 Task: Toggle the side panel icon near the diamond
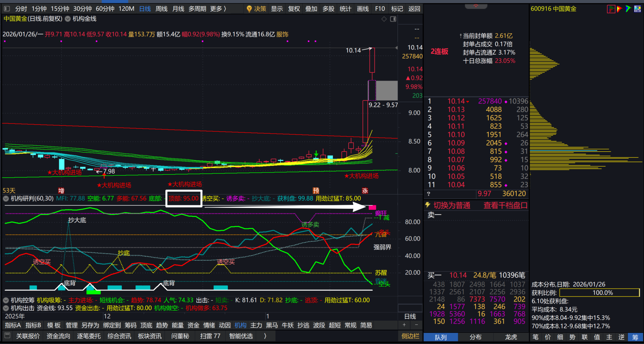[393, 19]
